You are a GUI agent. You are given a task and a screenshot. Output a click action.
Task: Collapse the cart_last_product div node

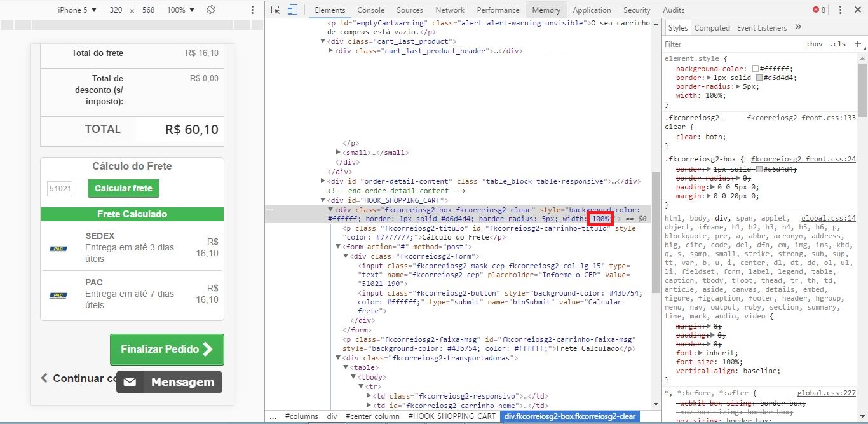click(323, 41)
